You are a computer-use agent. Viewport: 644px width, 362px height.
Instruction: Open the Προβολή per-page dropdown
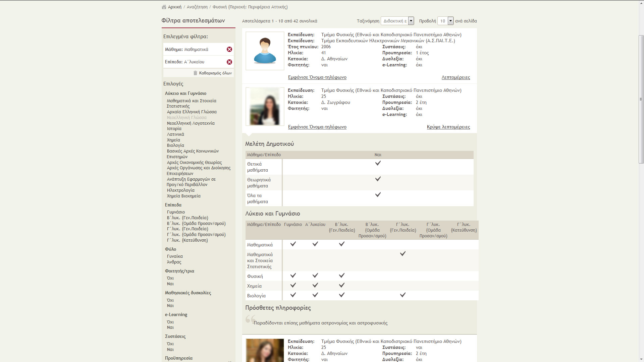point(446,21)
